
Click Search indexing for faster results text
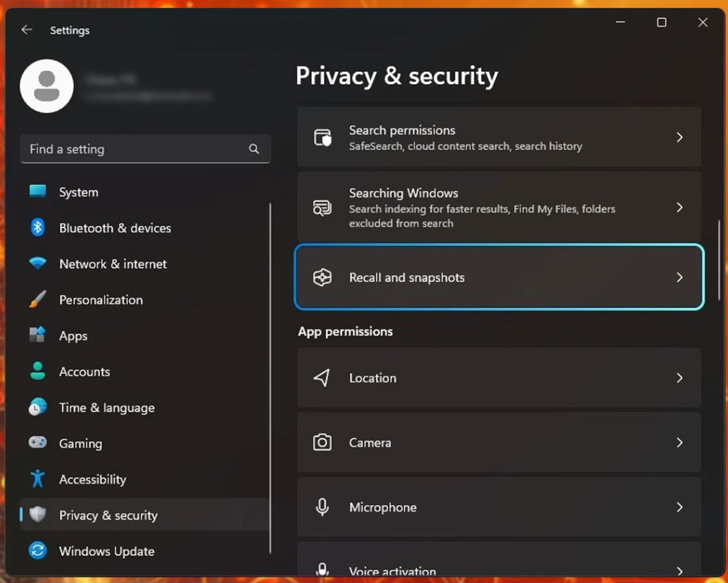(x=482, y=216)
